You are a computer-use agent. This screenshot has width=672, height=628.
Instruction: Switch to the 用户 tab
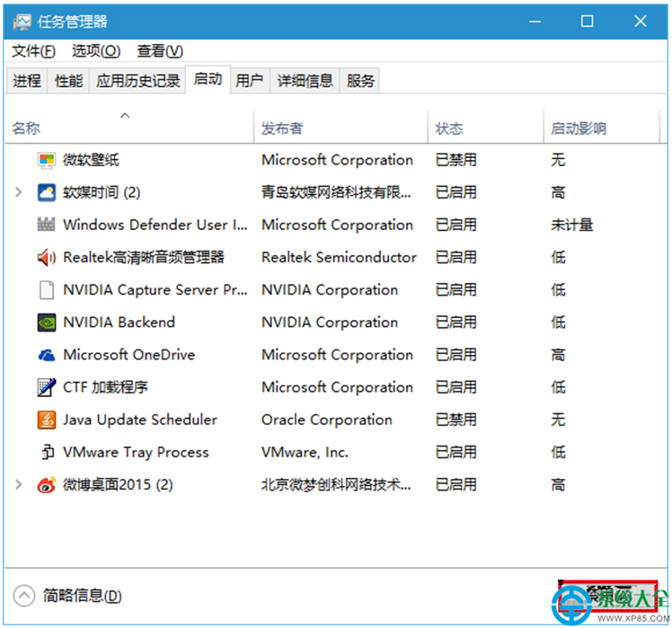(250, 81)
